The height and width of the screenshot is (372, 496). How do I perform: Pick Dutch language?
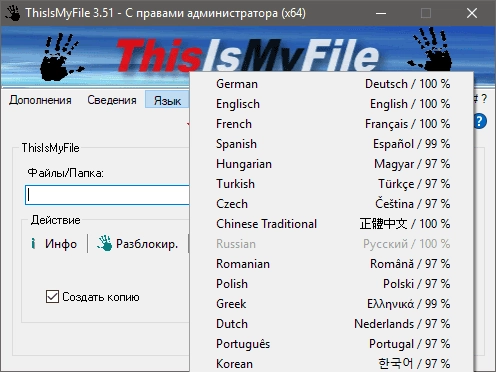pos(332,324)
